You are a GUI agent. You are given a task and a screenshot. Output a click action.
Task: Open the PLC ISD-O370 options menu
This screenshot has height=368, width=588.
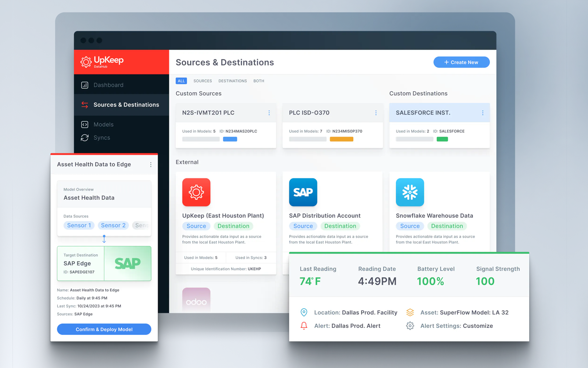click(376, 113)
